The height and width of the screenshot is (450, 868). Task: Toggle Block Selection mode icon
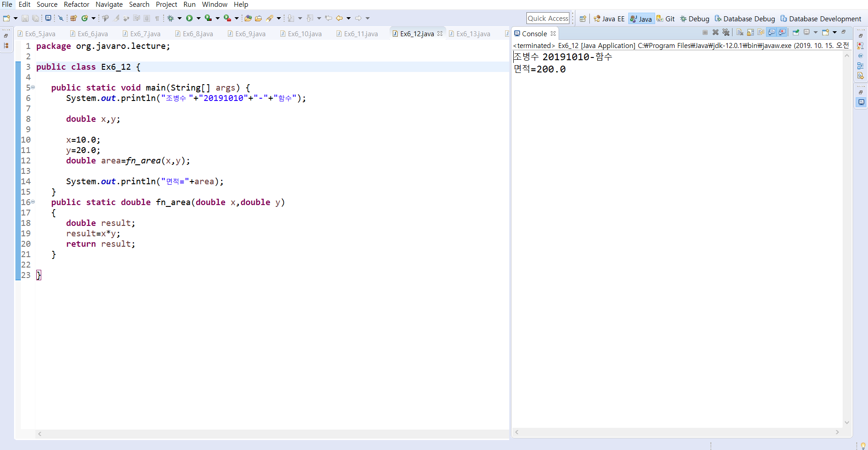[x=147, y=18]
